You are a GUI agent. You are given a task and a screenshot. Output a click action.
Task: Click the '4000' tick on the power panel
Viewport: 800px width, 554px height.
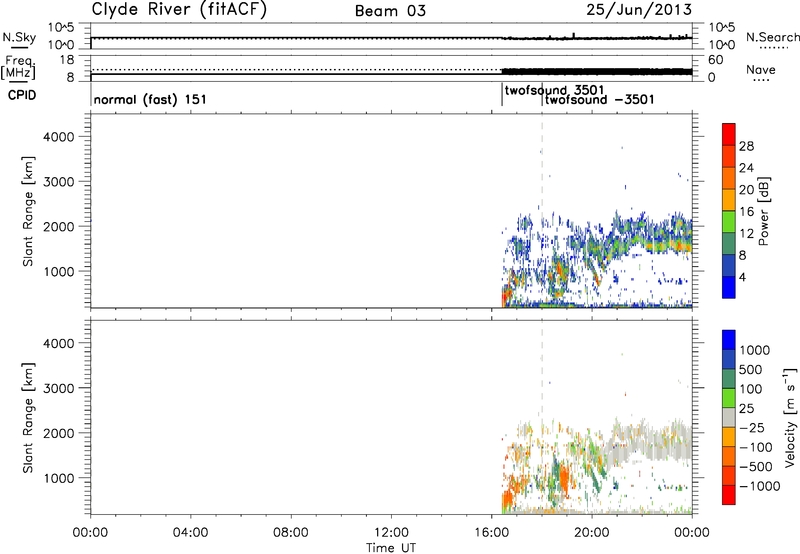(x=59, y=137)
